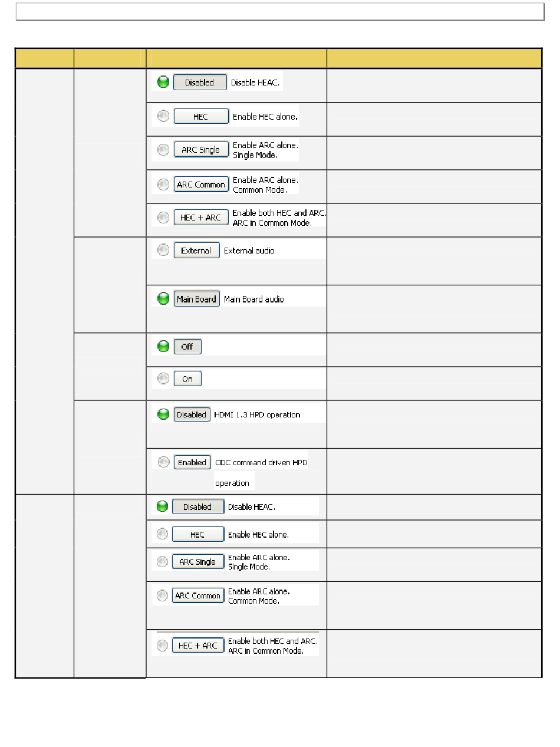Select the gray indicator next to On
560x747 pixels.
click(x=163, y=379)
